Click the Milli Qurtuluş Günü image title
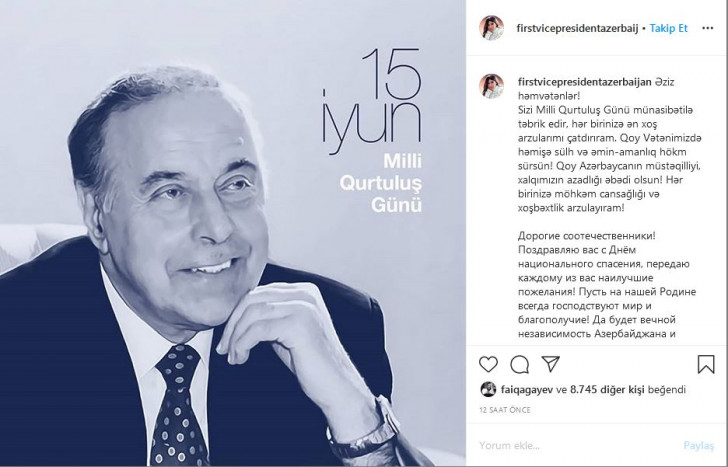The width and height of the screenshot is (728, 467). pos(381,183)
